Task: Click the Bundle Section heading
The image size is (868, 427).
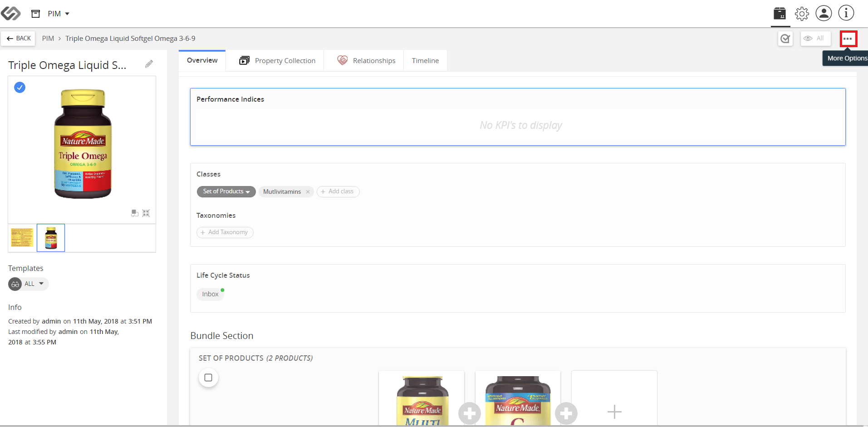Action: [222, 336]
